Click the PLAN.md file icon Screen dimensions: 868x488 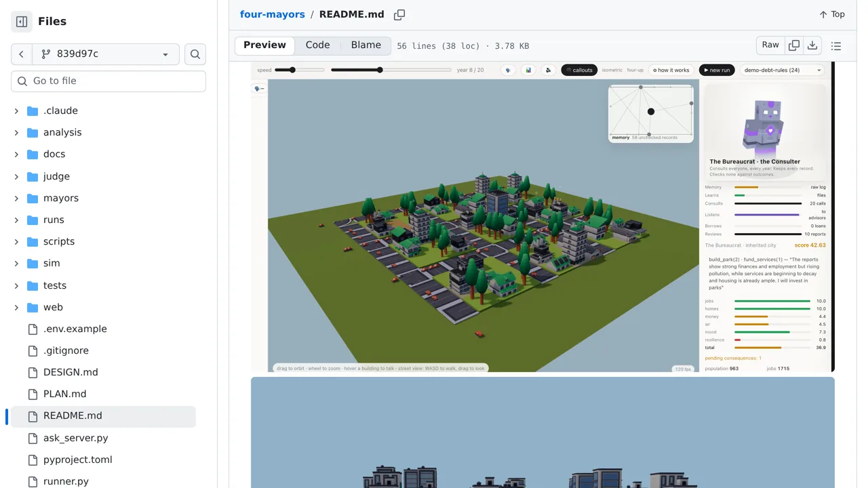[x=33, y=394]
